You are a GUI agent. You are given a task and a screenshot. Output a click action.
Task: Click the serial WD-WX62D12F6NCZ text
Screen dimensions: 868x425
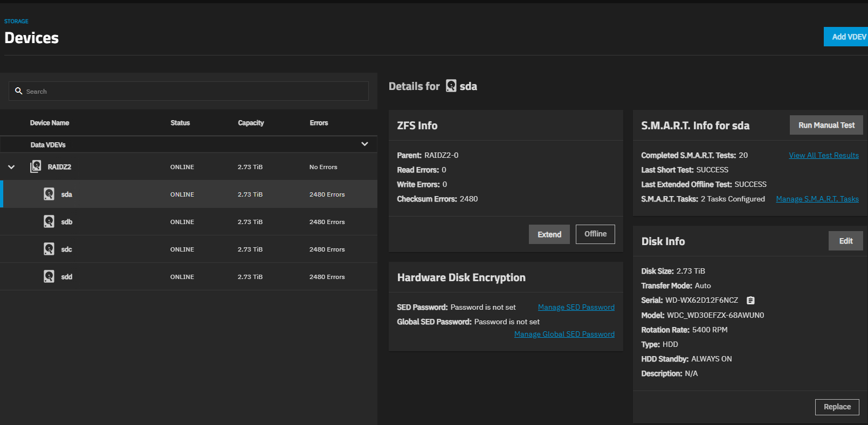[x=702, y=300]
